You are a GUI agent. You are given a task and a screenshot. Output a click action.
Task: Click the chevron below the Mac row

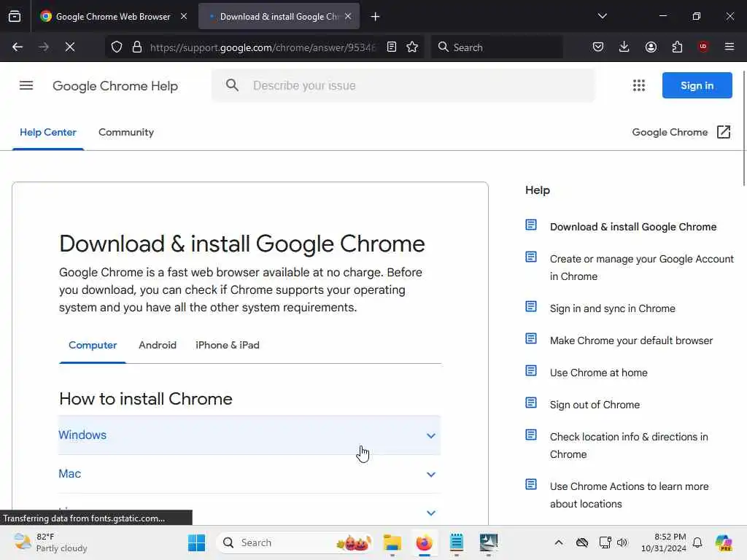430,513
